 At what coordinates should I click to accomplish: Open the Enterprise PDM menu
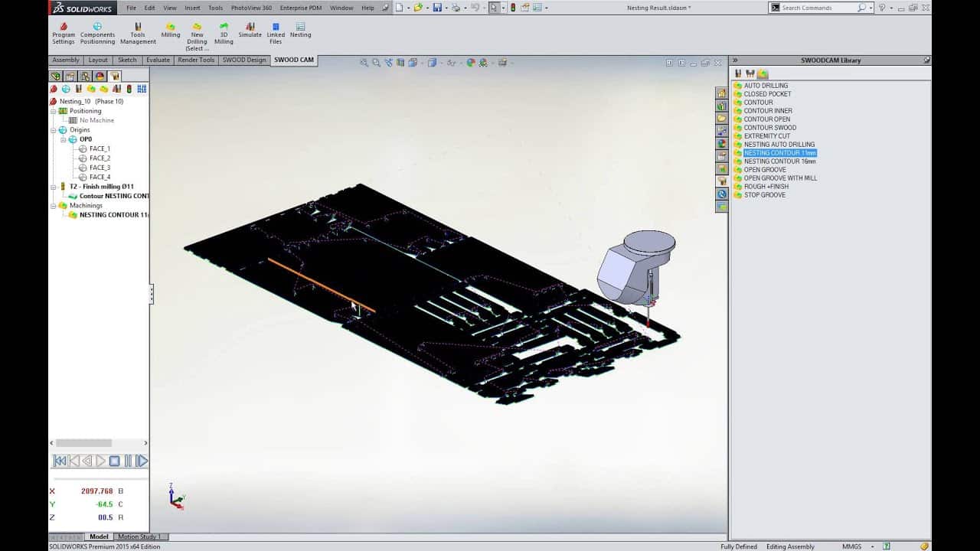[301, 8]
